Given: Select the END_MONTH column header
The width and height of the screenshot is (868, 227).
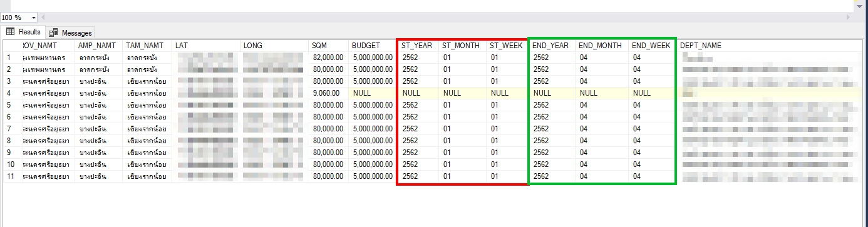Looking at the screenshot, I should pos(602,46).
